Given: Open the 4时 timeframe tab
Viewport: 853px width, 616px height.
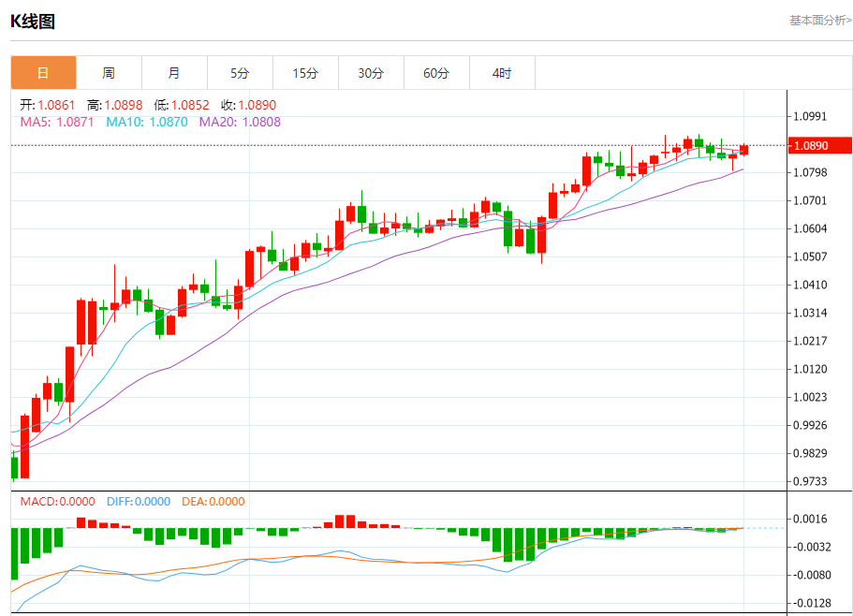Looking at the screenshot, I should 502,72.
